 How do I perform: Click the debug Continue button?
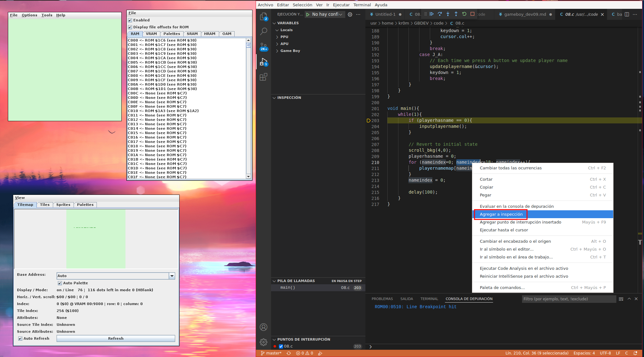click(432, 14)
